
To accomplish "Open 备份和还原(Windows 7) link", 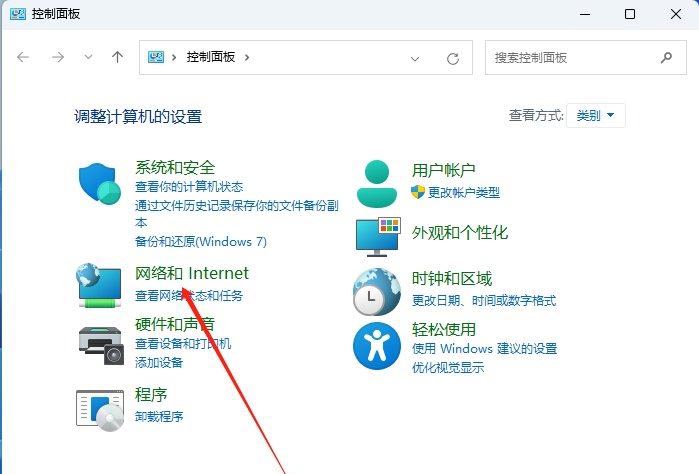I will [x=200, y=241].
